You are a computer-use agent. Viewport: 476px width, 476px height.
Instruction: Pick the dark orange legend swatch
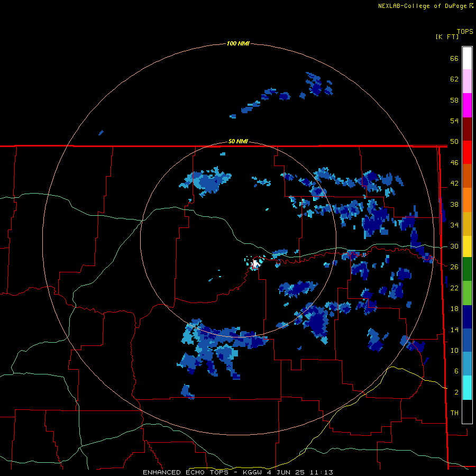[467, 176]
